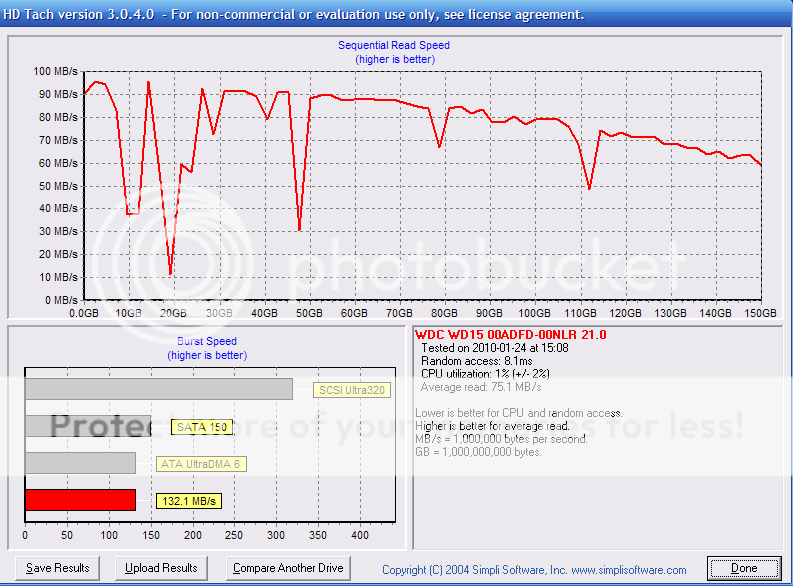Screen dimensions: 793x586
Task: Click the SCSI Ultra320 label
Action: click(352, 390)
